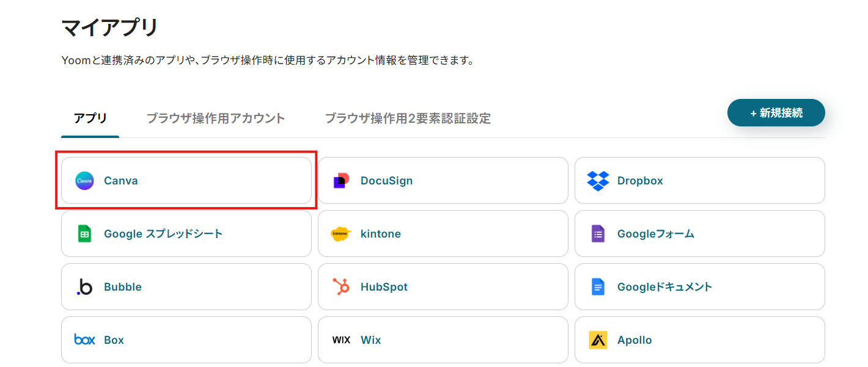
Task: Click the purple Google Forms icon
Action: point(598,234)
